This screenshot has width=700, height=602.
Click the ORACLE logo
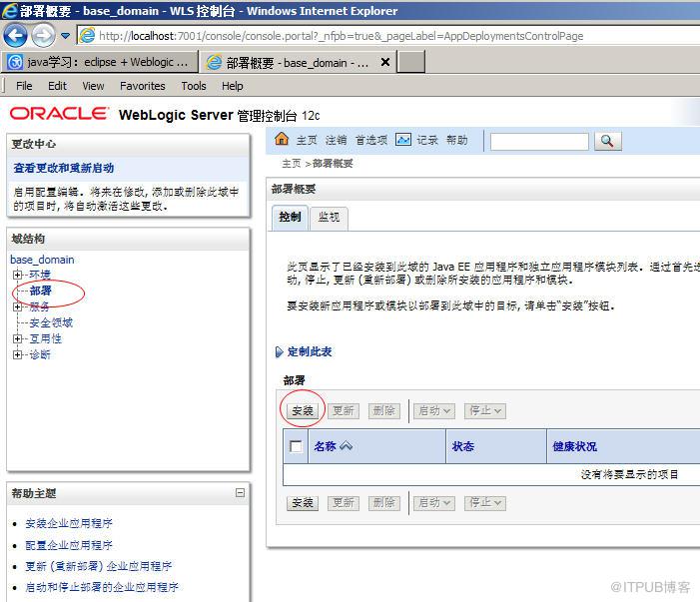point(59,114)
